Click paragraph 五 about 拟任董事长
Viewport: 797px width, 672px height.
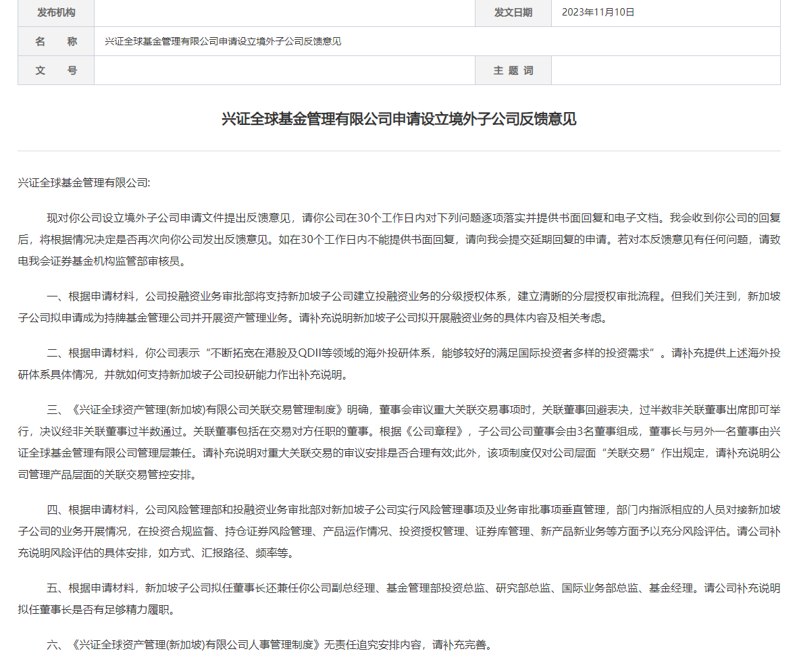(x=398, y=598)
